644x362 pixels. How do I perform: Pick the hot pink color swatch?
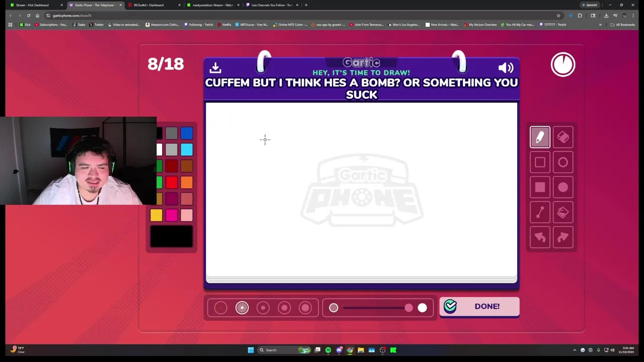[172, 215]
